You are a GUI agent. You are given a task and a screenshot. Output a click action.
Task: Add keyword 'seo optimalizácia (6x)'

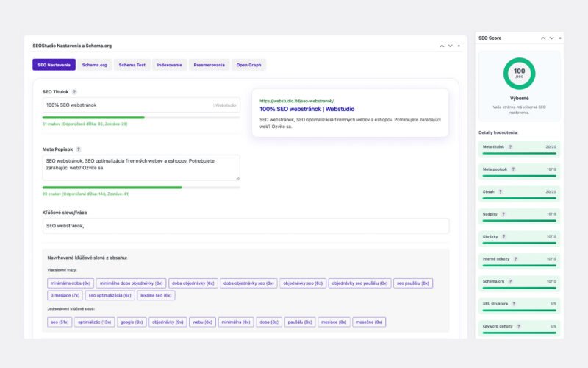point(110,296)
